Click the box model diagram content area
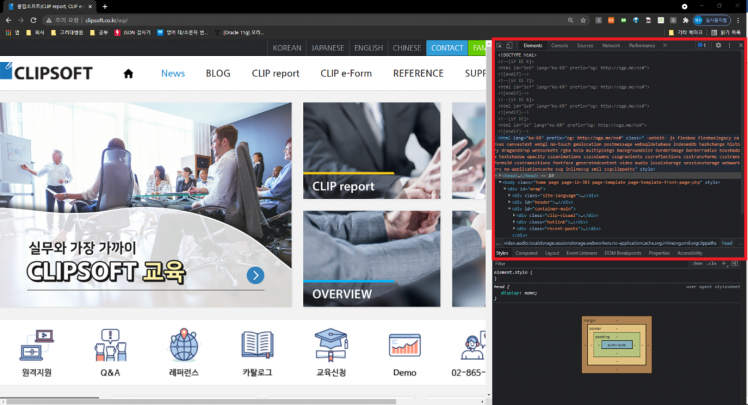The height and width of the screenshot is (405, 748). coord(616,344)
